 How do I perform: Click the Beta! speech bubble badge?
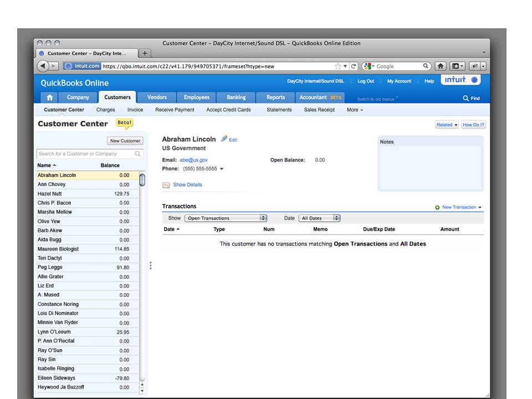click(x=125, y=124)
